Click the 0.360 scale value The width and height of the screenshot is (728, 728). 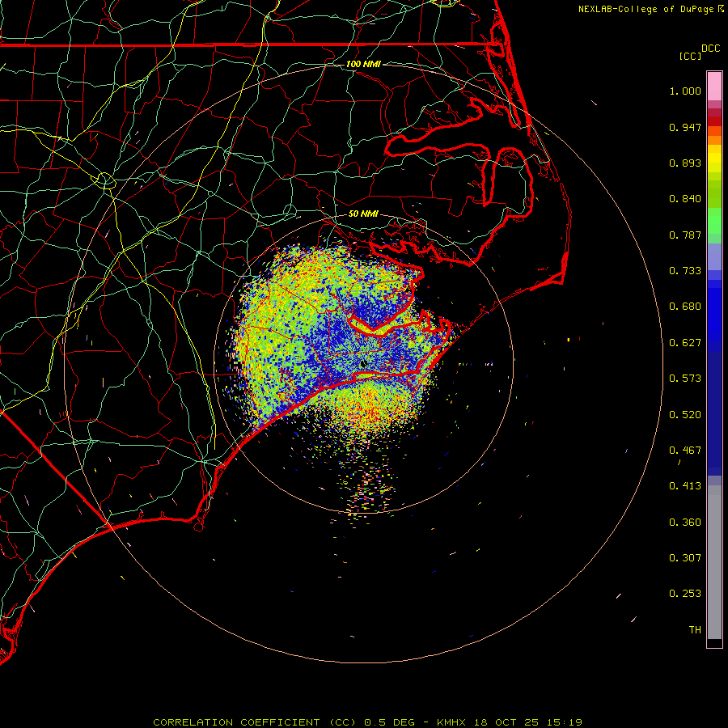point(685,523)
